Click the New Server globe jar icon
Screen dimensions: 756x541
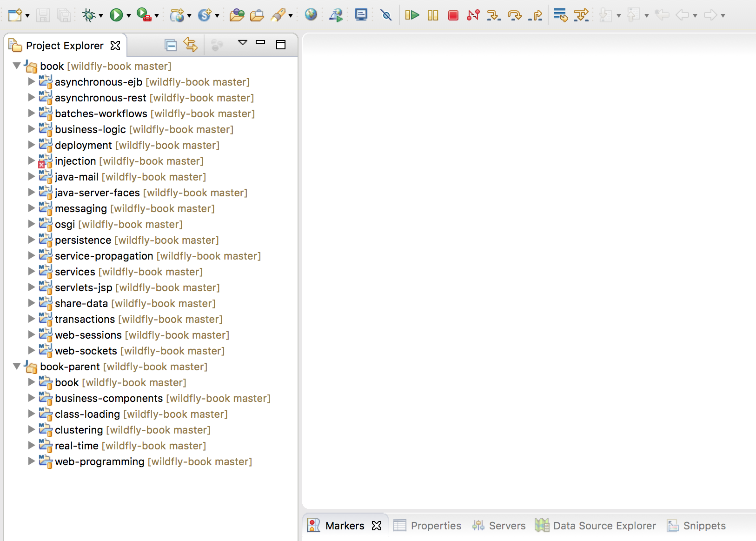[x=177, y=15]
